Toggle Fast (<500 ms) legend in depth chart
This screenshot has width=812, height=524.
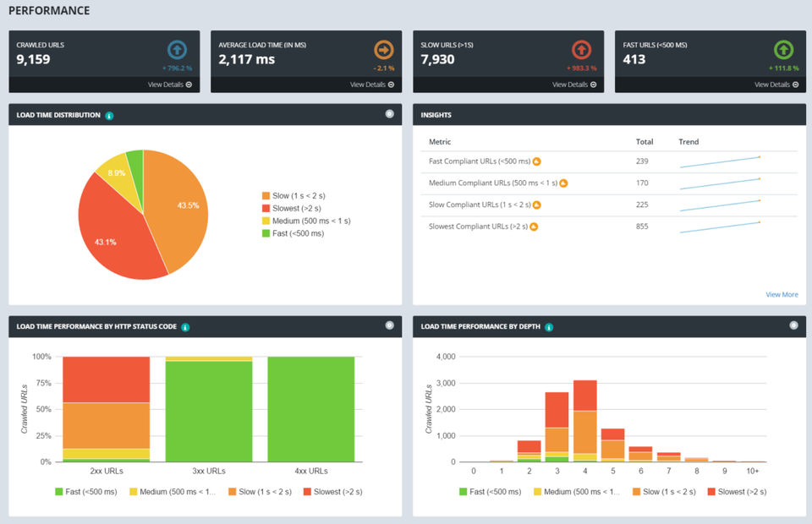(x=491, y=491)
